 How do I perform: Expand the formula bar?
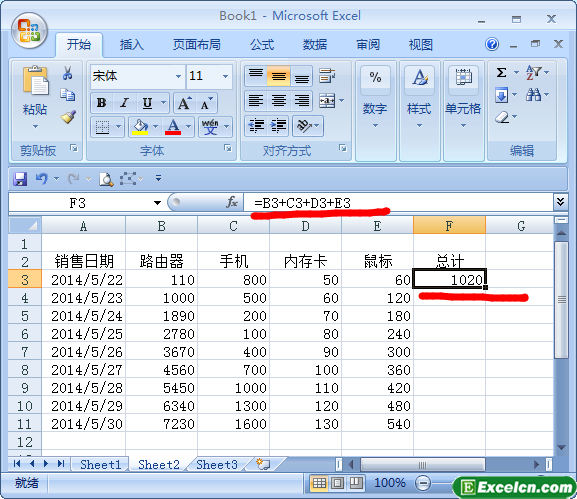pyautogui.click(x=560, y=202)
